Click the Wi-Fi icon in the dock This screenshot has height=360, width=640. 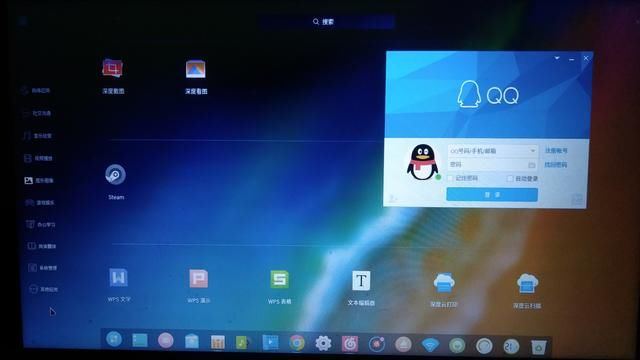click(x=430, y=345)
